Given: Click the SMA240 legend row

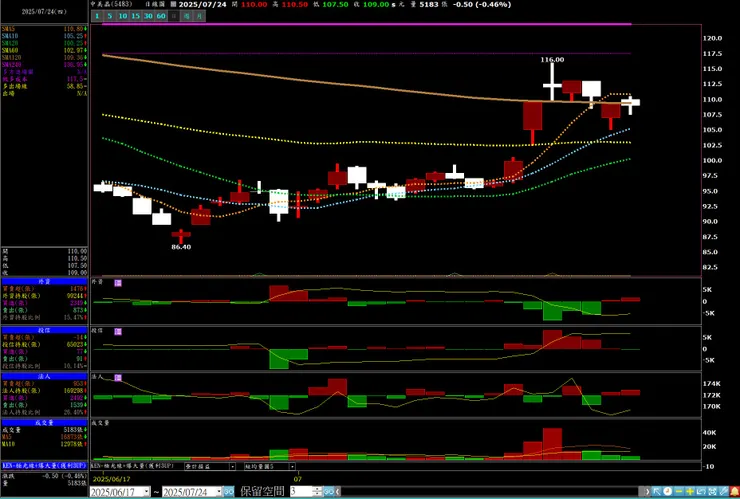Looking at the screenshot, I should [44, 64].
